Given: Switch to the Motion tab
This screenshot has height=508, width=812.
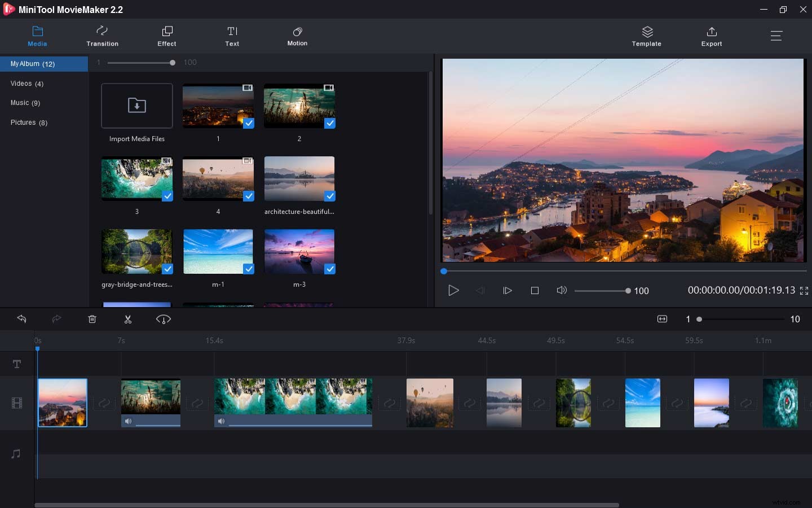Looking at the screenshot, I should (x=297, y=36).
